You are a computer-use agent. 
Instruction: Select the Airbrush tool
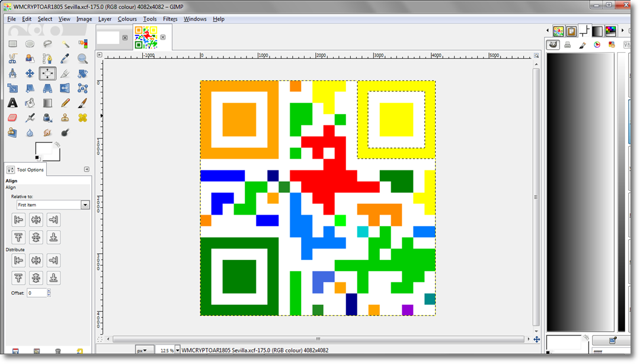pos(30,118)
